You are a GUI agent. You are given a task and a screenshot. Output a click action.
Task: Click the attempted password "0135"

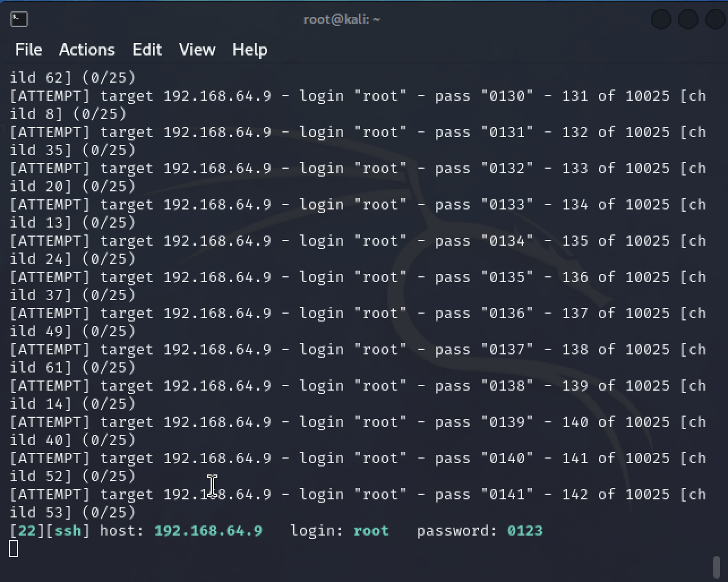[x=507, y=277]
